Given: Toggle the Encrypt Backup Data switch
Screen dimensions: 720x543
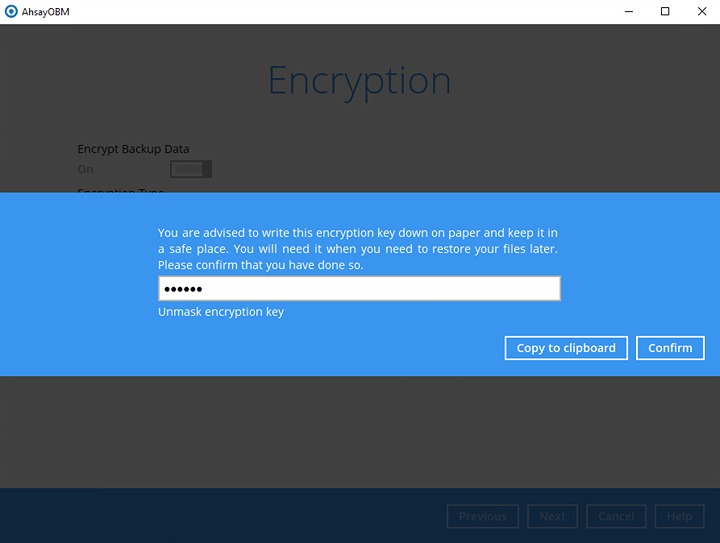Looking at the screenshot, I should pos(191,169).
